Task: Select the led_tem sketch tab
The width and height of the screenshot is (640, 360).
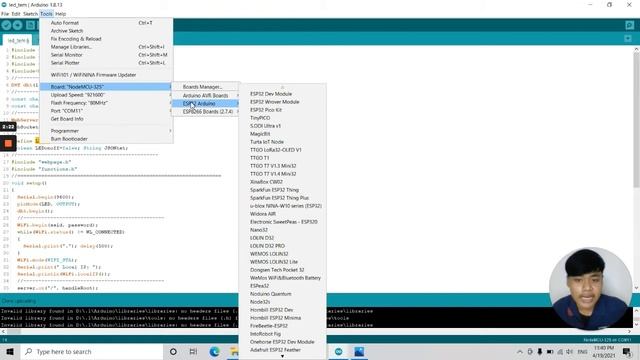Action: 17,40
